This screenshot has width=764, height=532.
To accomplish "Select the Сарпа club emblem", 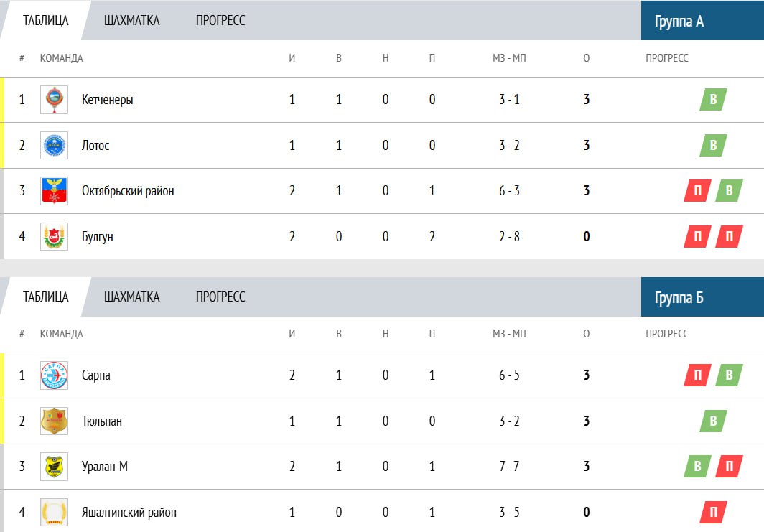I will click(x=54, y=375).
